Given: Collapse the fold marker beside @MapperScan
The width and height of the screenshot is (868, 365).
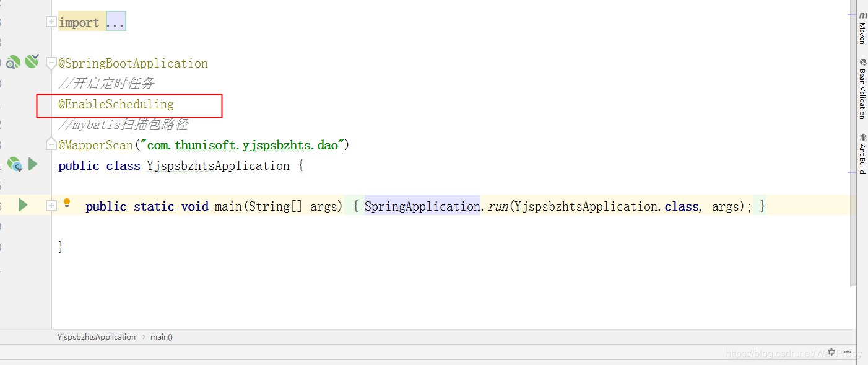Looking at the screenshot, I should coord(51,144).
